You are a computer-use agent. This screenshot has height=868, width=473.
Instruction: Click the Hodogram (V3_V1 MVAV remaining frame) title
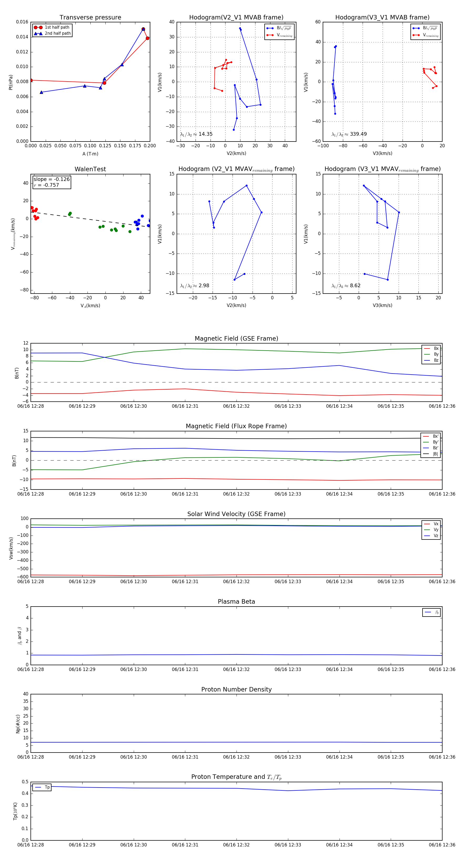coord(382,169)
